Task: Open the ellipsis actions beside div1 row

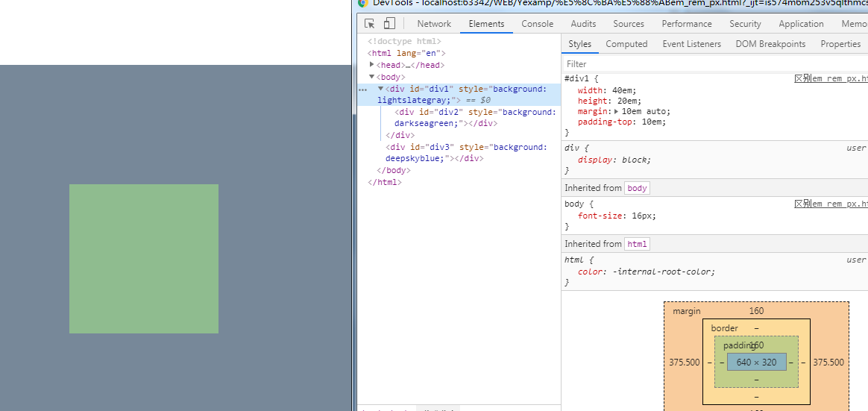Action: pyautogui.click(x=363, y=90)
